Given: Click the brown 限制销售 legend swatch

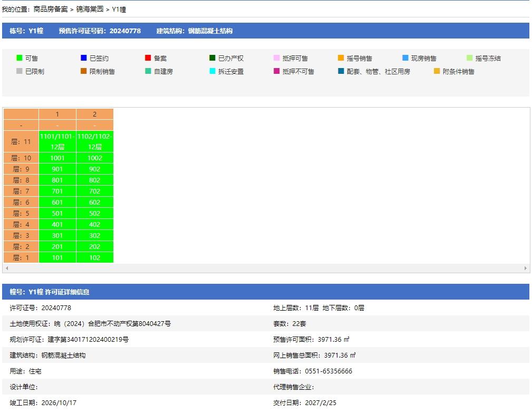Looking at the screenshot, I should click(83, 71).
